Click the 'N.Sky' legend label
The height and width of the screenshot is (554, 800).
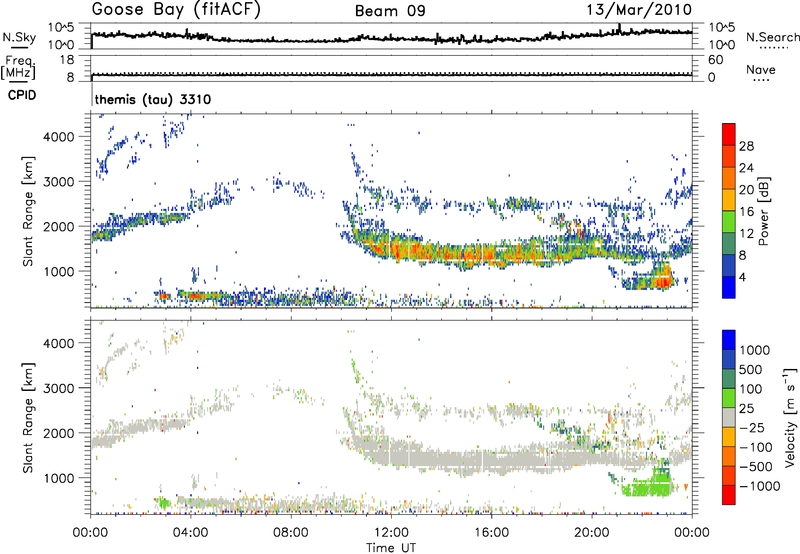(19, 37)
